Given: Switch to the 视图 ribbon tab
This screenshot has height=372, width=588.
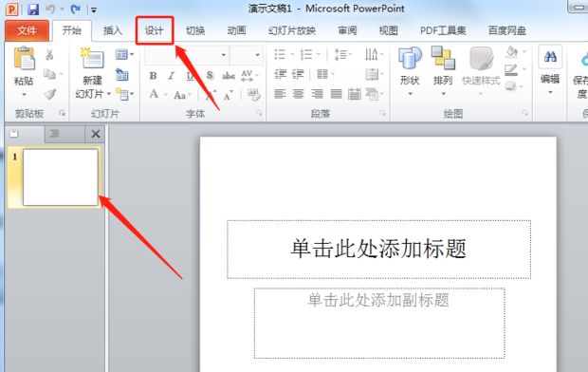Looking at the screenshot, I should click(x=388, y=30).
